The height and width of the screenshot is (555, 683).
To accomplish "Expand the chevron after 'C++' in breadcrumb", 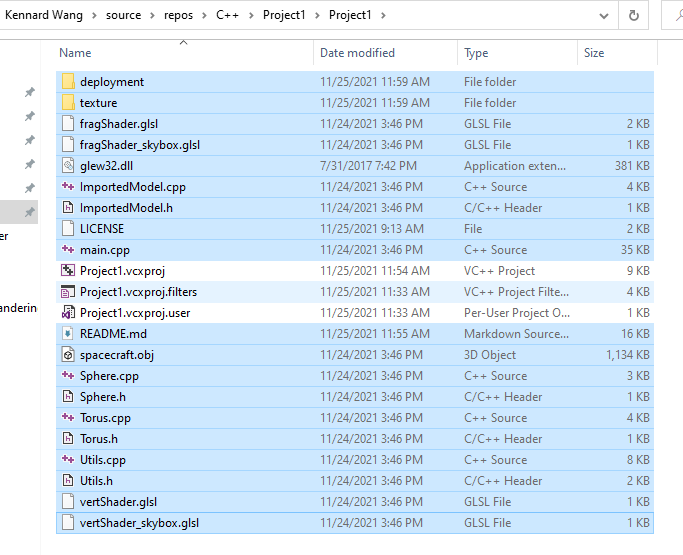I will pyautogui.click(x=250, y=16).
